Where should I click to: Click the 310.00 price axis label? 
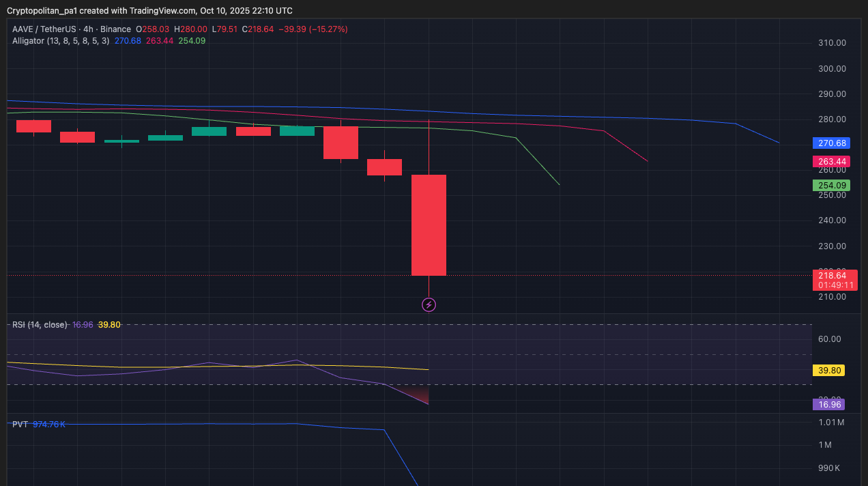[832, 43]
